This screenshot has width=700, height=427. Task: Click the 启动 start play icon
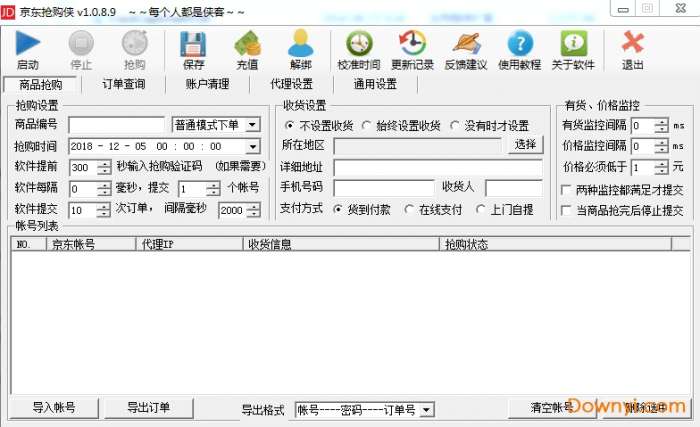coord(28,43)
